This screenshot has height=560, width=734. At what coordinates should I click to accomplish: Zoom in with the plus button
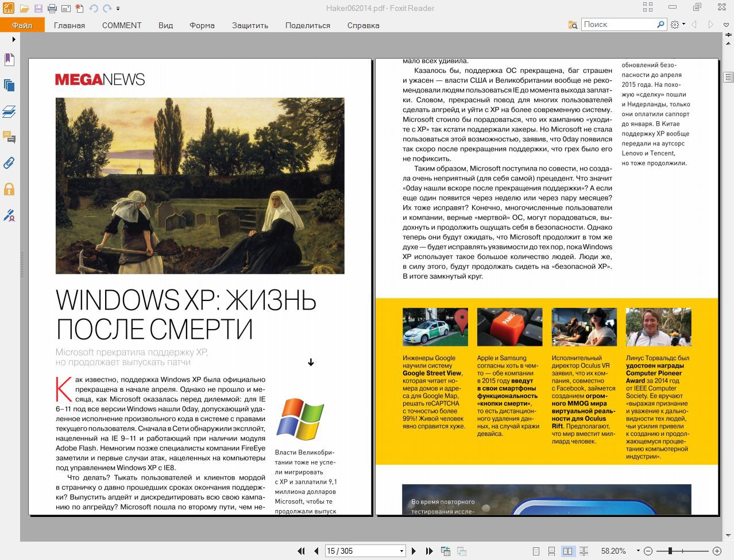(717, 551)
